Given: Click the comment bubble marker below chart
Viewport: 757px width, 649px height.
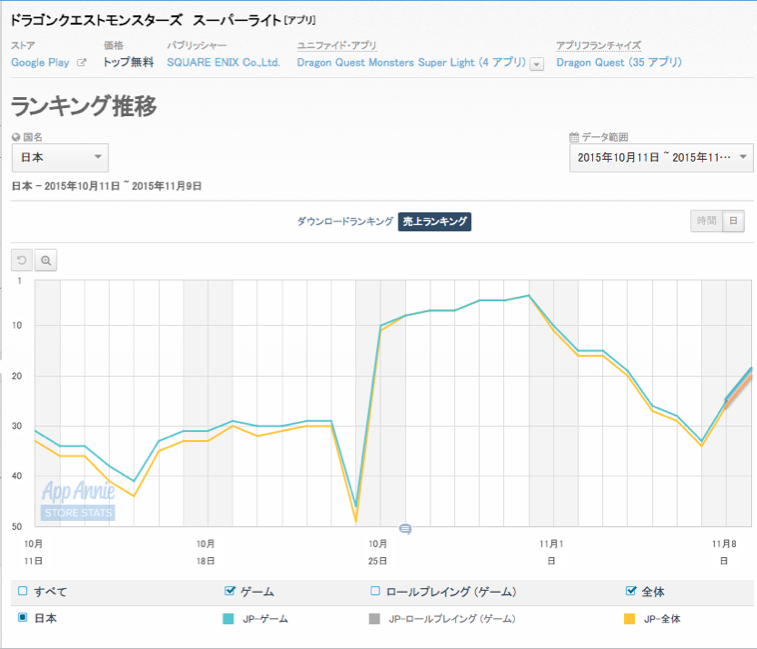Looking at the screenshot, I should [x=405, y=529].
